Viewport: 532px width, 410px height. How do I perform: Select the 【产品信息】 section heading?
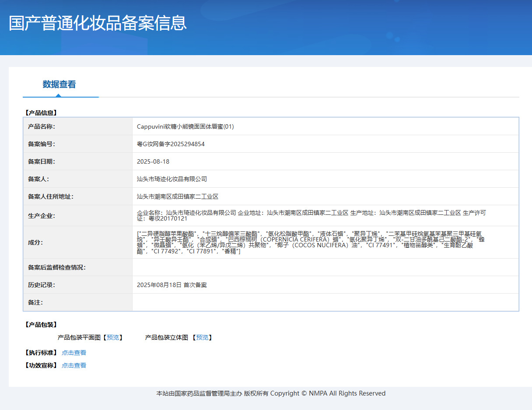click(x=41, y=112)
